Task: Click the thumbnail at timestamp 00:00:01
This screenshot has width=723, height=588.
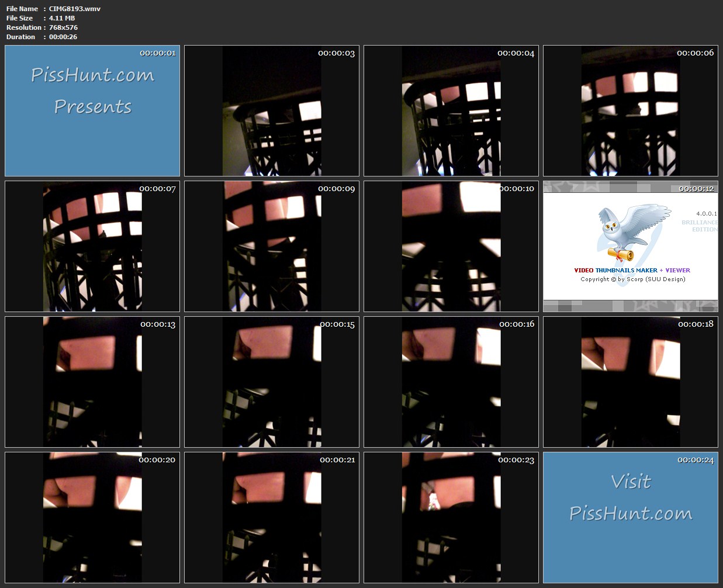Action: (x=92, y=111)
